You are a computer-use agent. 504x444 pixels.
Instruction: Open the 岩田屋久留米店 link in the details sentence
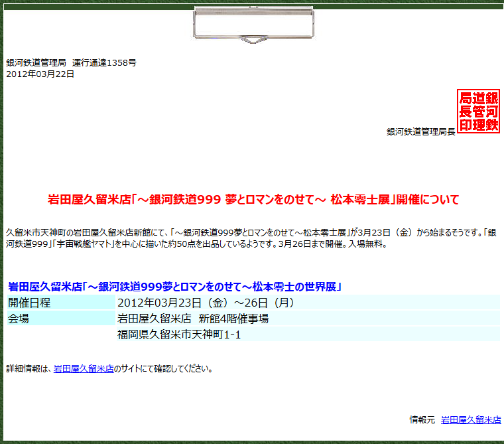(x=84, y=369)
